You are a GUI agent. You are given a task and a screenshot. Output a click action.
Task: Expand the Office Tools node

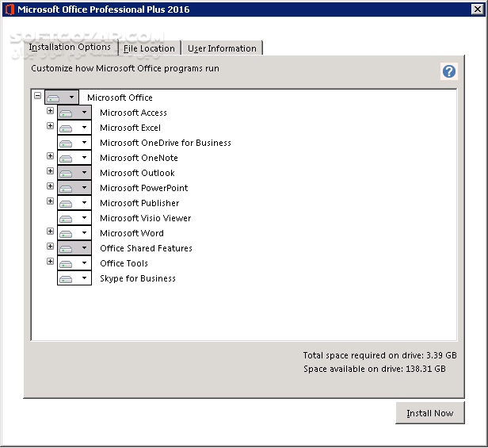click(x=50, y=262)
